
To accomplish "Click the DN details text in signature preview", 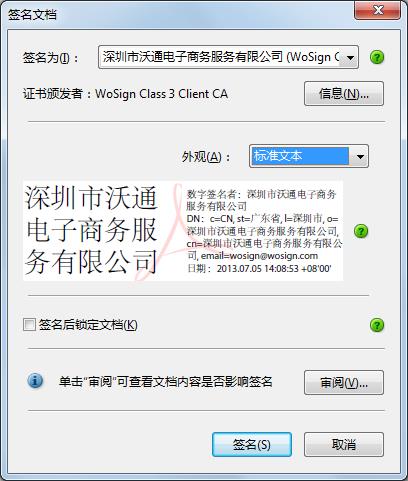I will coord(263,237).
